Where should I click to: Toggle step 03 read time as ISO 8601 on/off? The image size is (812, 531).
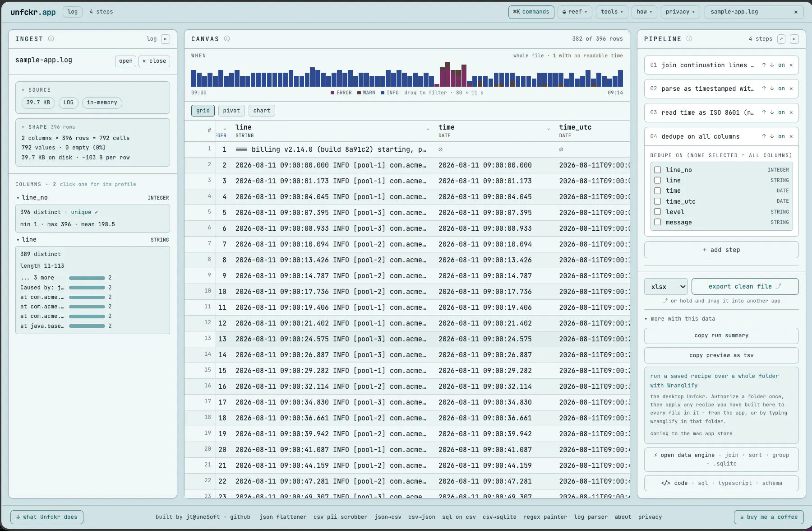coord(781,112)
